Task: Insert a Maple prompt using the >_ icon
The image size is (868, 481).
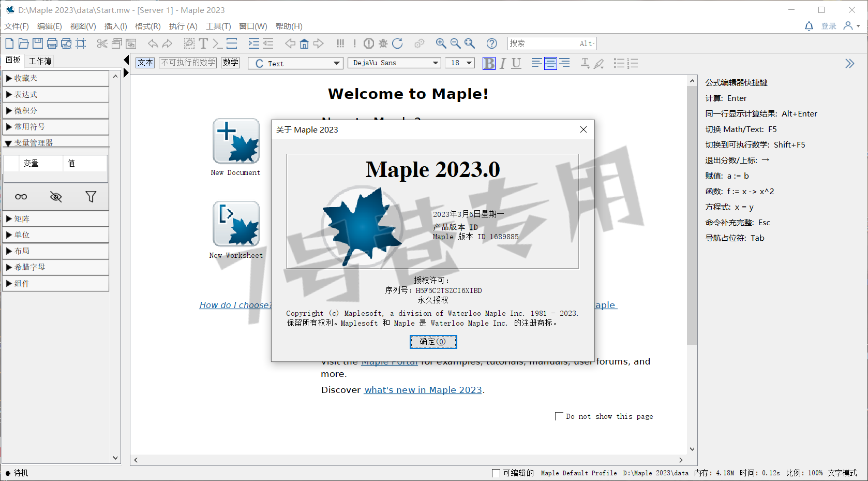Action: click(217, 43)
